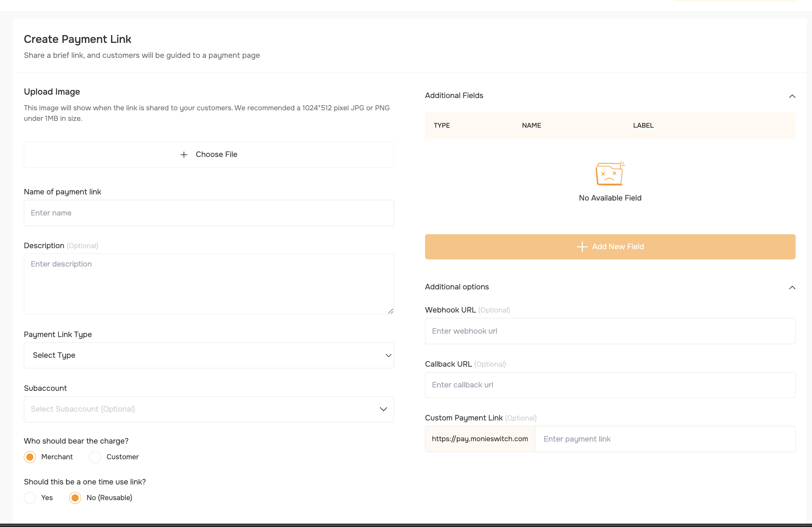Click the Add New Field button

click(610, 246)
